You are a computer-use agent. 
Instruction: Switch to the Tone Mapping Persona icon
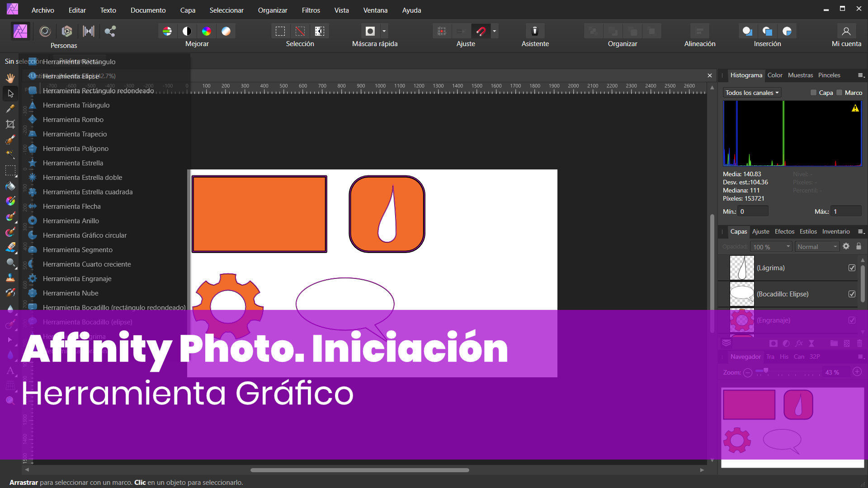[x=89, y=31]
